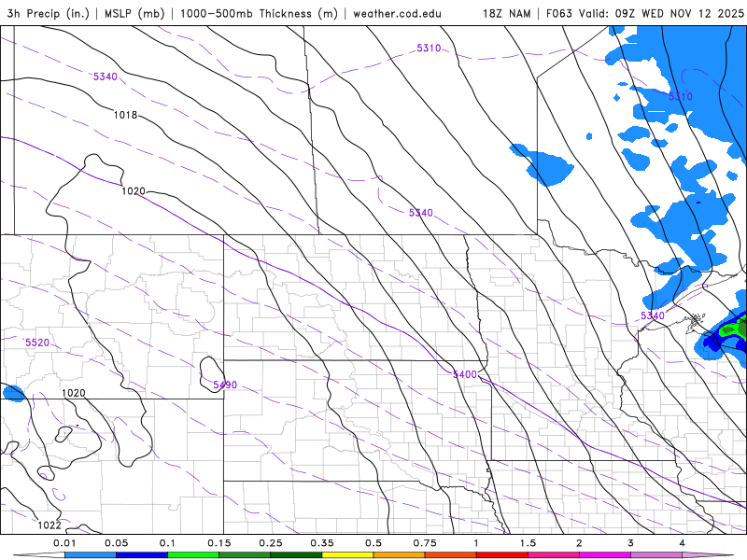This screenshot has width=747, height=560.
Task: Click the '1000-500mb Thickness (m)' title text
Action: click(x=259, y=13)
